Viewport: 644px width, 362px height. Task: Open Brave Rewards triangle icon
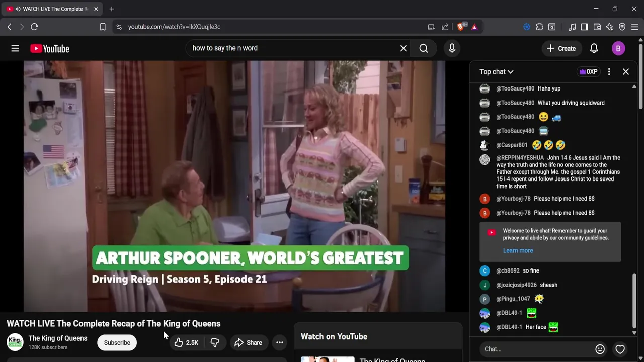click(474, 27)
